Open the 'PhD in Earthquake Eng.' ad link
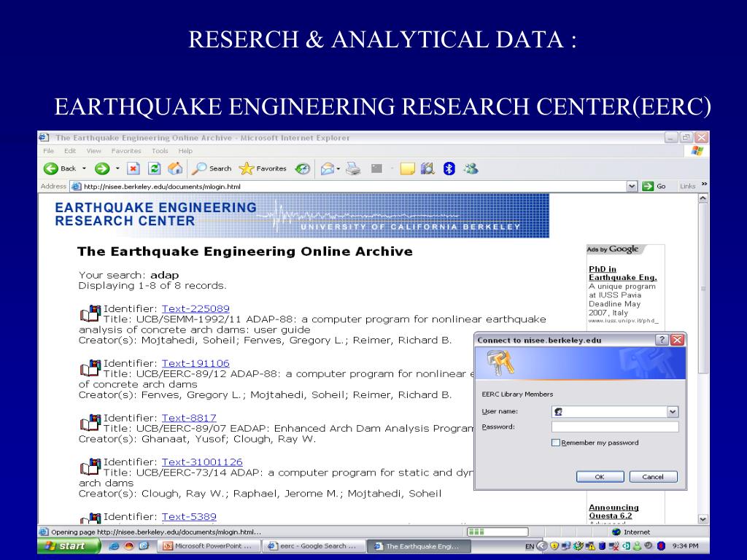The height and width of the screenshot is (560, 747). (623, 273)
